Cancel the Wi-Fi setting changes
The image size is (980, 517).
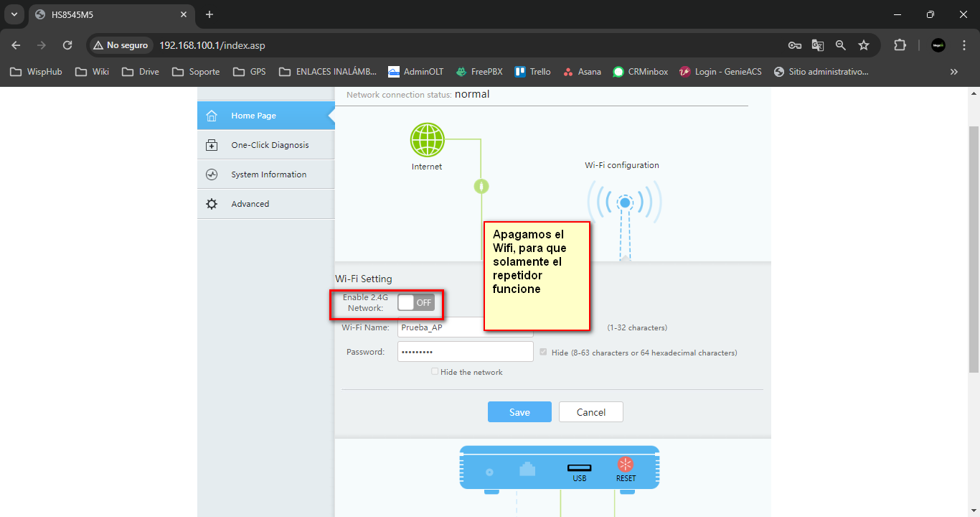point(591,412)
